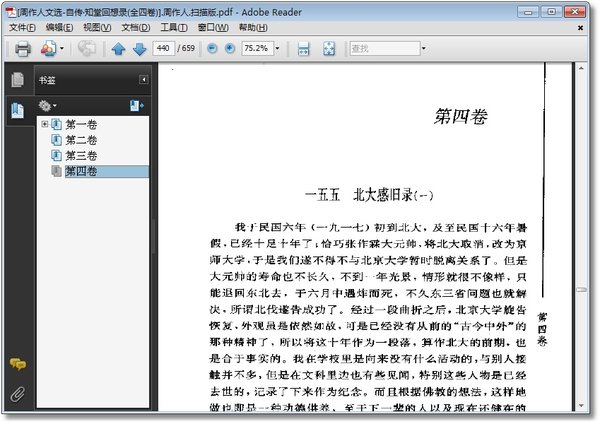Click the vertical scrollbar up arrow
The width and height of the screenshot is (600, 424).
[581, 68]
